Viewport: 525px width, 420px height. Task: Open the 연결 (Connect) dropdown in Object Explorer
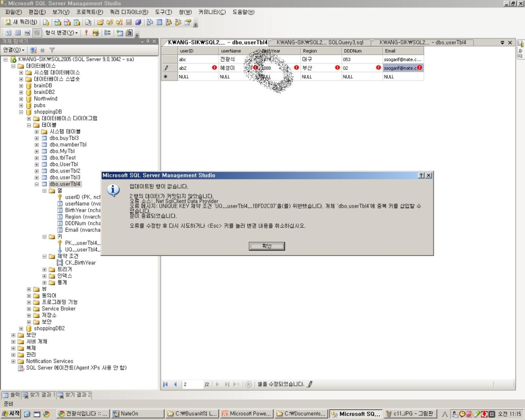14,50
